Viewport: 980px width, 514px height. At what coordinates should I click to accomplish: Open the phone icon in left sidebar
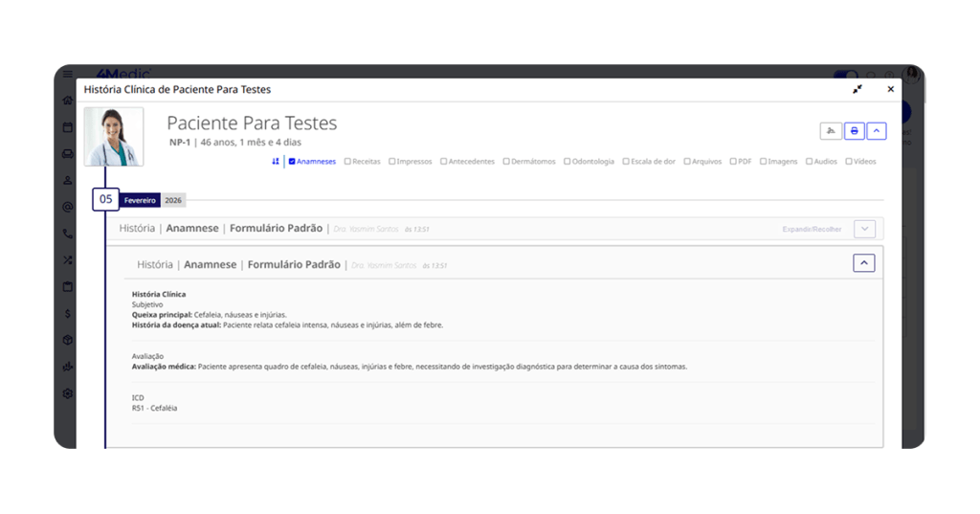pos(68,234)
